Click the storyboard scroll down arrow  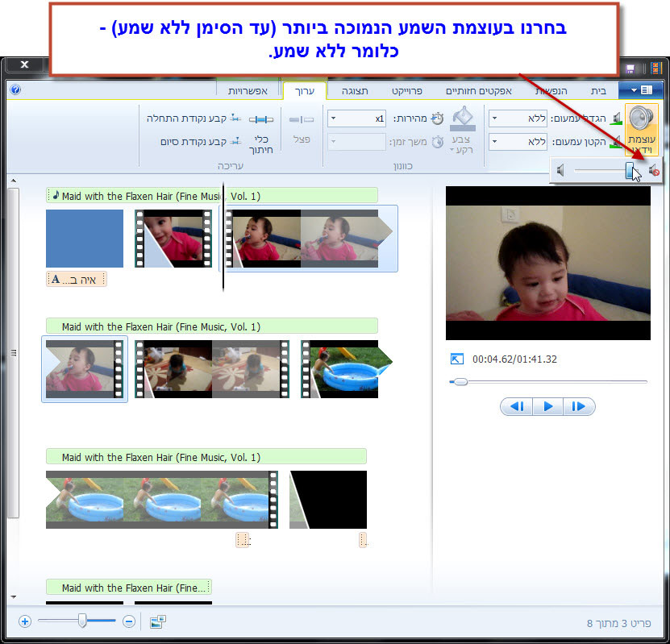point(13,597)
